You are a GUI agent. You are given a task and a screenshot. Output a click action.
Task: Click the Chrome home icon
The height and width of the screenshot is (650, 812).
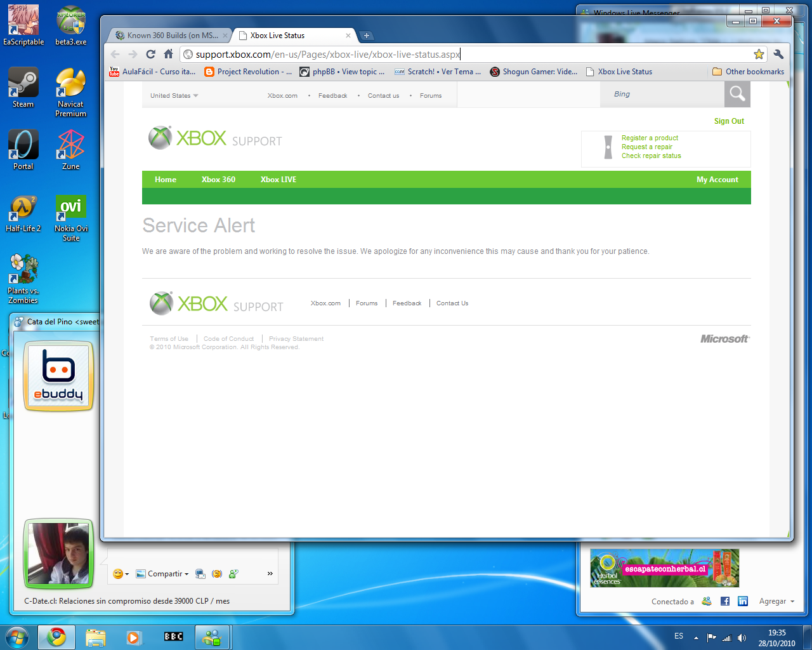click(168, 55)
